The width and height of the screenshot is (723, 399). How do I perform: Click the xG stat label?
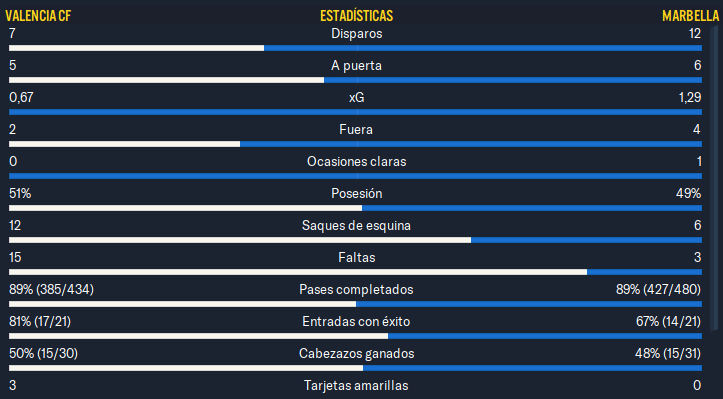356,97
